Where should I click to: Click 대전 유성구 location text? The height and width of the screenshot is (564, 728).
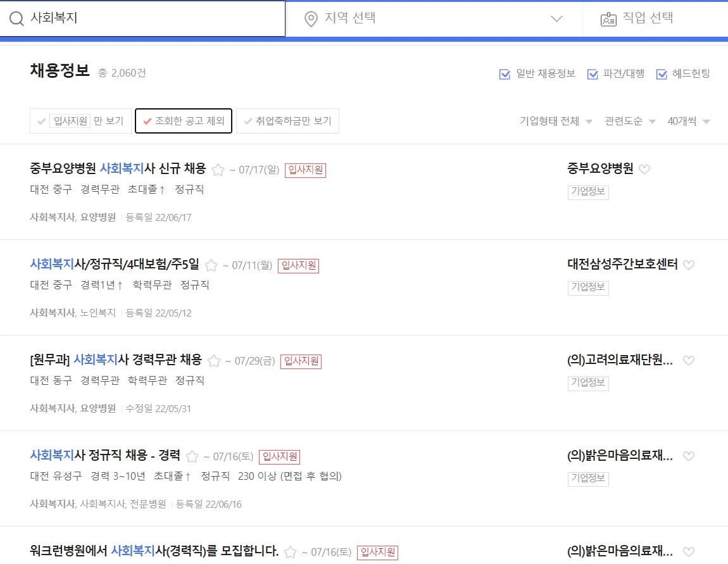pyautogui.click(x=56, y=476)
